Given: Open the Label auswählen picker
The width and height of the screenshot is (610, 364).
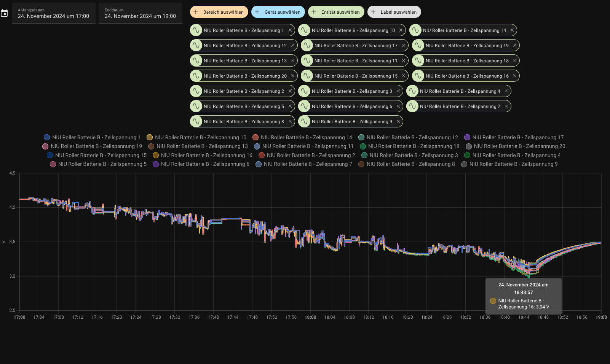Looking at the screenshot, I should click(394, 12).
